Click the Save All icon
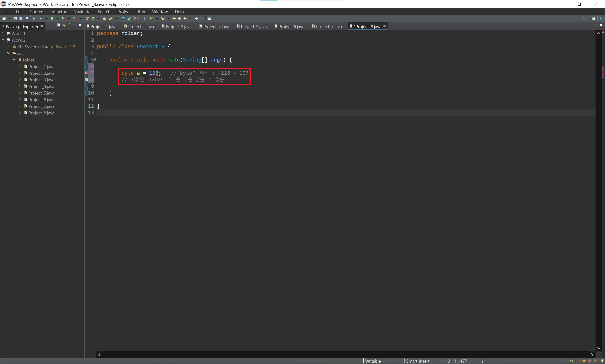Viewport: 605px width, 364px height. [x=21, y=18]
